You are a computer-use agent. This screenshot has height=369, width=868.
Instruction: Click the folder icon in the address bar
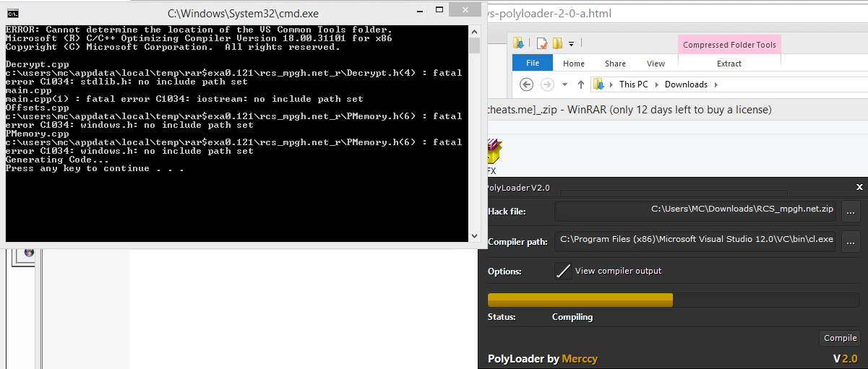[x=599, y=84]
